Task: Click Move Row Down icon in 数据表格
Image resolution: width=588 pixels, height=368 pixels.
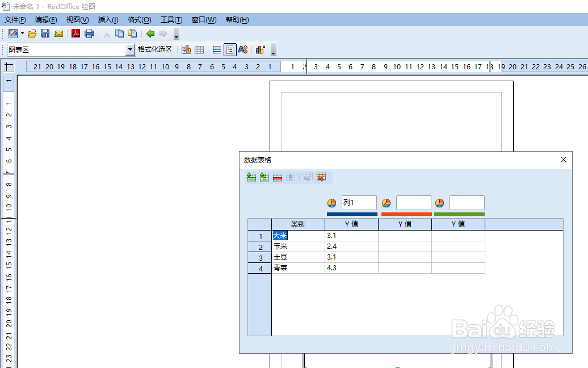Action: [321, 177]
